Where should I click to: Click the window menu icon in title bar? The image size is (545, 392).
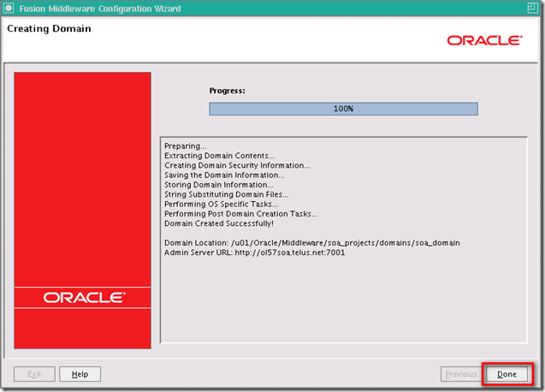[9, 8]
